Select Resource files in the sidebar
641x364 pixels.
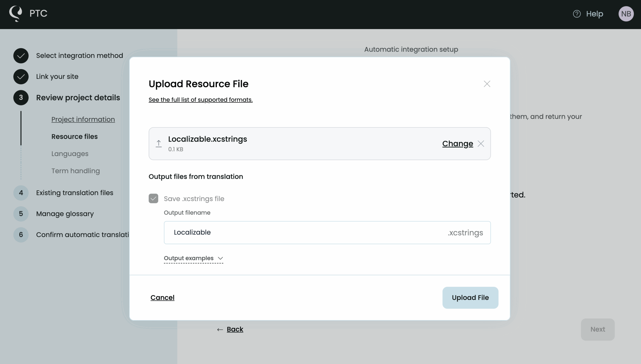point(74,136)
